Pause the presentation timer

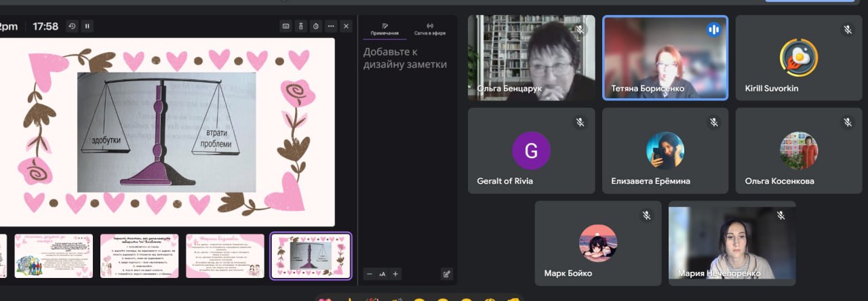click(x=87, y=26)
